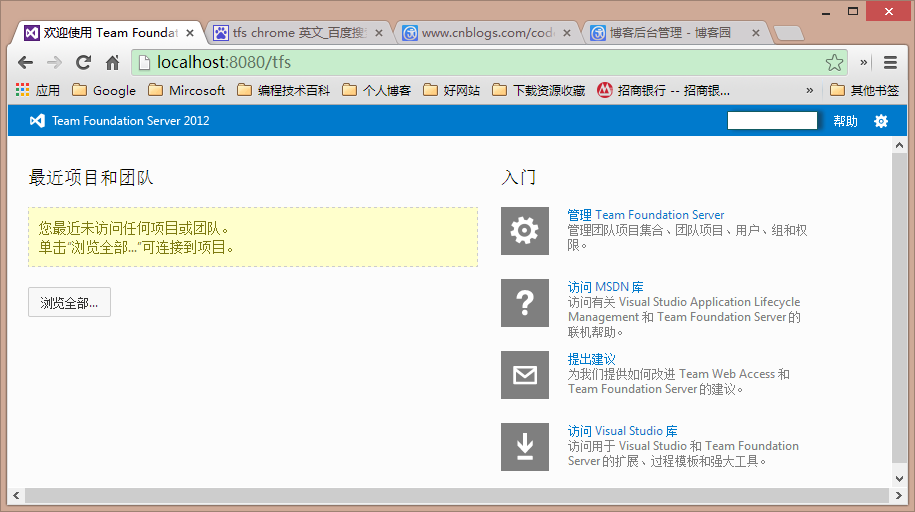Viewport: 915px width, 512px height.
Task: Open a new tab with the blank tab button
Action: point(789,33)
